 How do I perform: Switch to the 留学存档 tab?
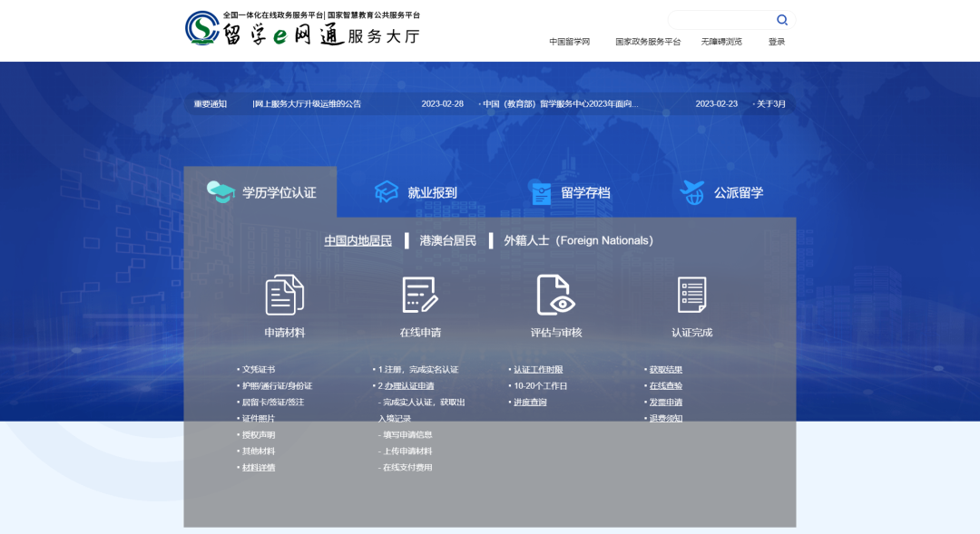click(570, 192)
